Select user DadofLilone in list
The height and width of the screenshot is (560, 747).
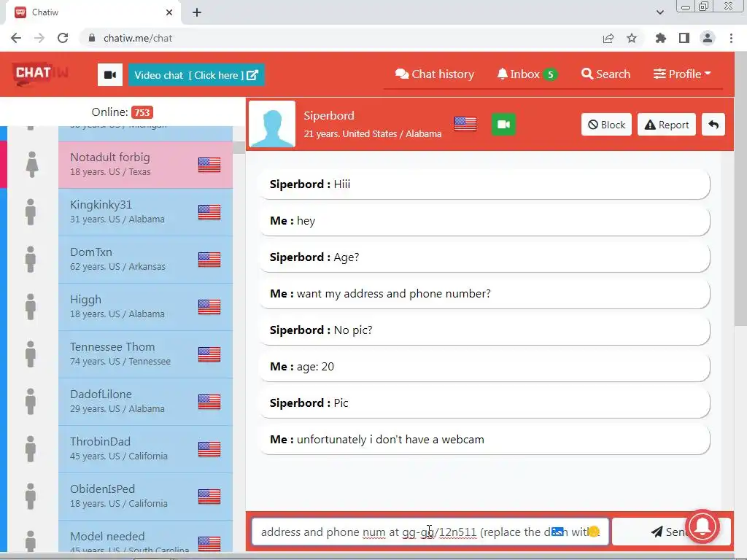(x=145, y=402)
